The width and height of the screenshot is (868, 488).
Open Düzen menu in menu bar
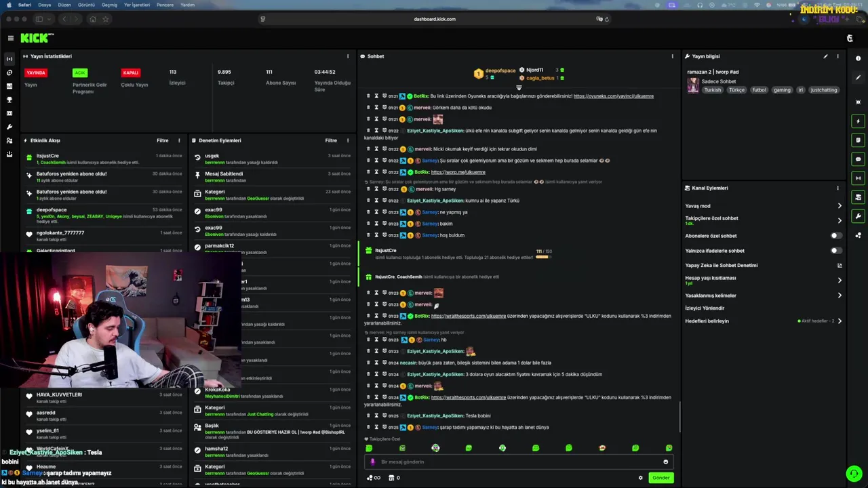pyautogui.click(x=64, y=5)
